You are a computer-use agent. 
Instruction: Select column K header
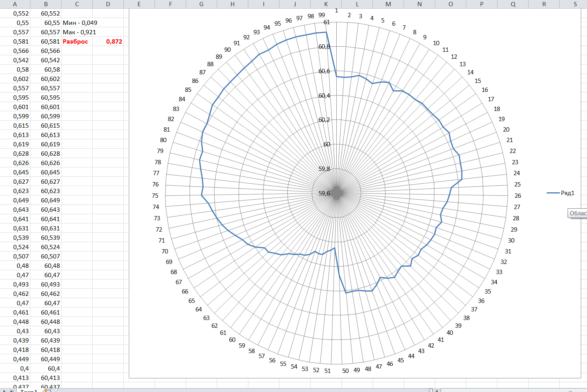coord(326,4)
